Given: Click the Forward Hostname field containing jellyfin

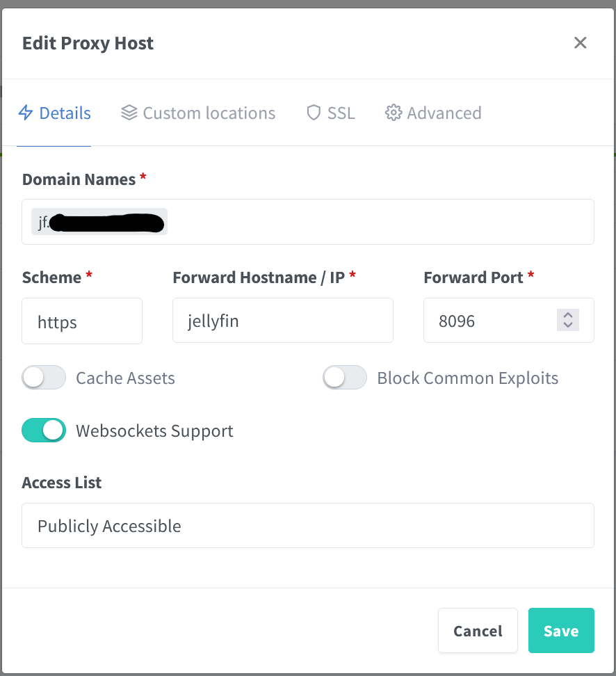Looking at the screenshot, I should [x=283, y=321].
